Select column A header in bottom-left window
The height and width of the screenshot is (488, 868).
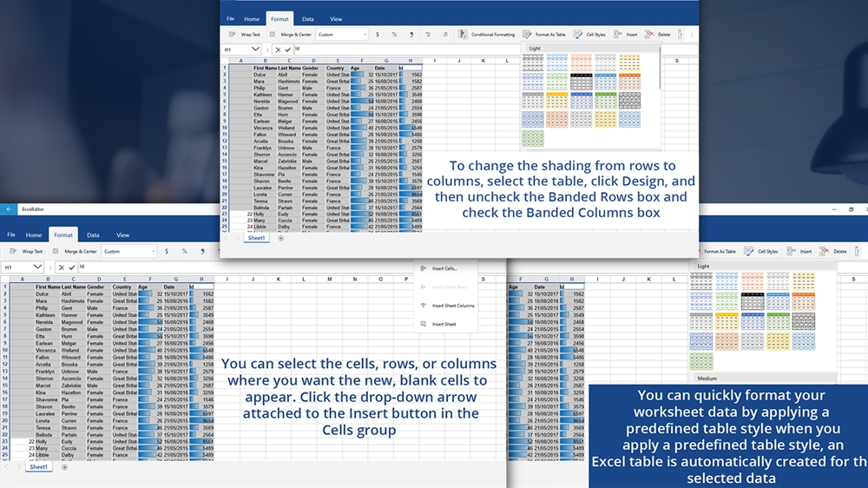(23, 280)
